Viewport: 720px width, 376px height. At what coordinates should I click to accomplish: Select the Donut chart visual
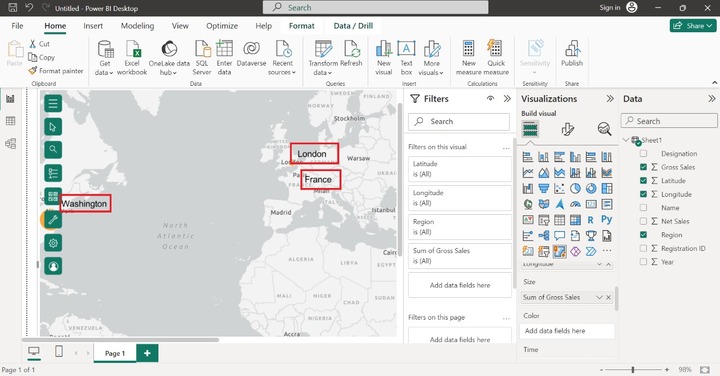click(x=591, y=188)
